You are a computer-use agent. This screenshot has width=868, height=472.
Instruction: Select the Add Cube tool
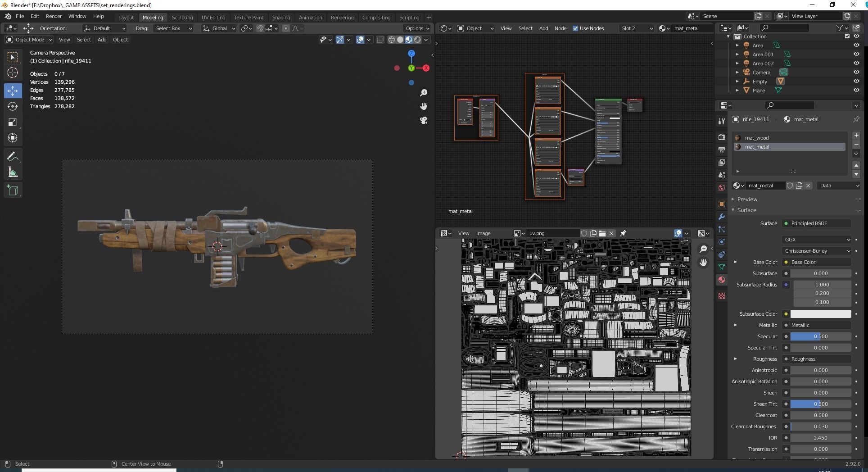13,190
